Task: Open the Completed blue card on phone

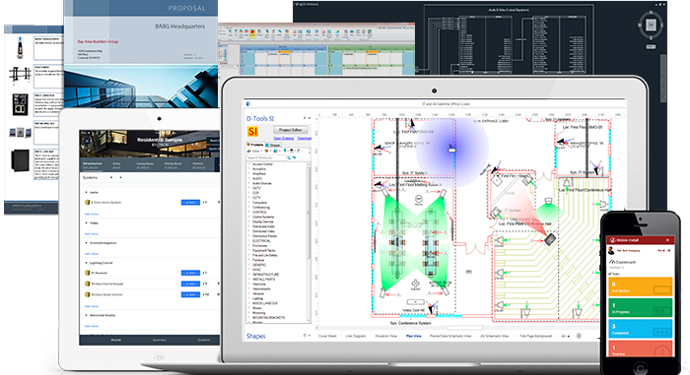Action: pos(640,328)
